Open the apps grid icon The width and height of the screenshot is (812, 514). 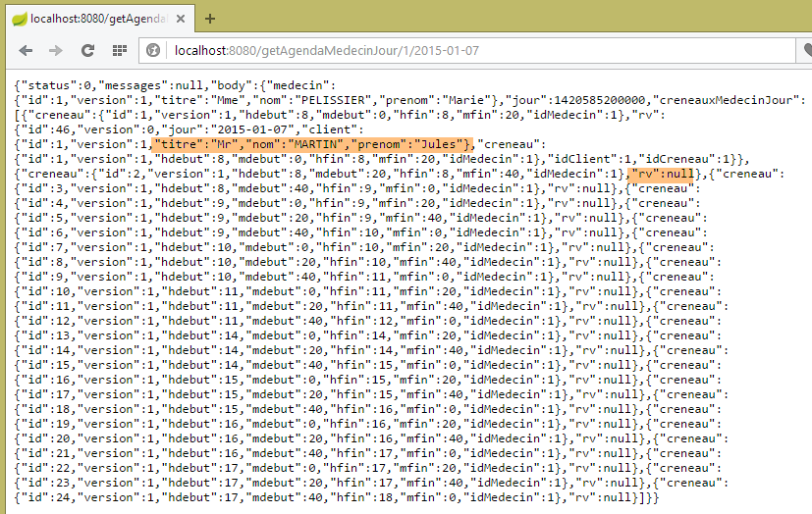tap(120, 50)
